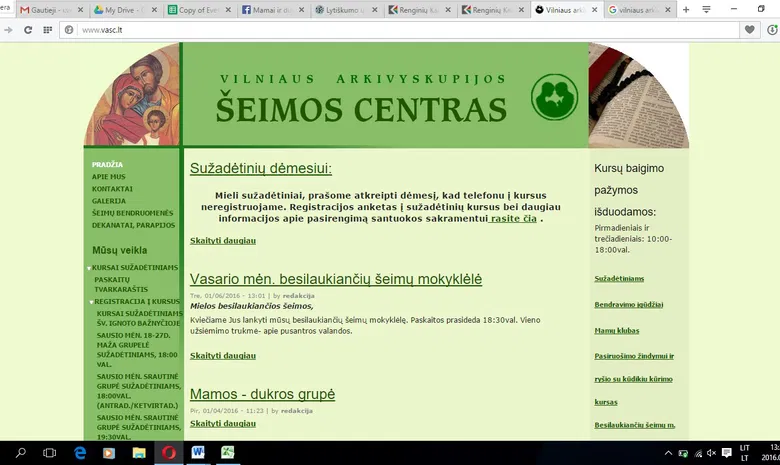Open a new tab with plus button
Image resolution: width=780 pixels, height=465 pixels.
pyautogui.click(x=686, y=9)
